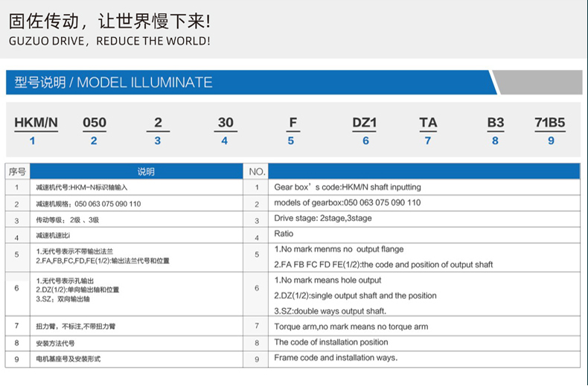The width and height of the screenshot is (588, 389).
Task: Select the model code 'HKM/N'
Action: pyautogui.click(x=36, y=123)
